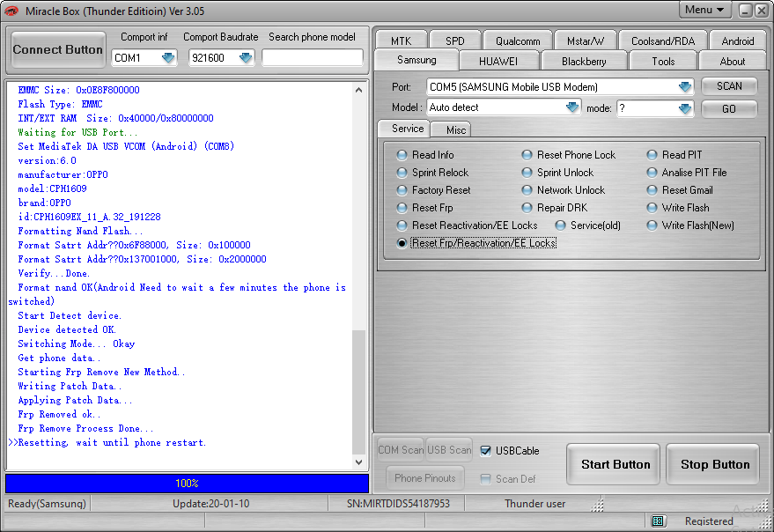Click the Thunder user status text
Image resolution: width=774 pixels, height=532 pixels.
click(x=534, y=503)
